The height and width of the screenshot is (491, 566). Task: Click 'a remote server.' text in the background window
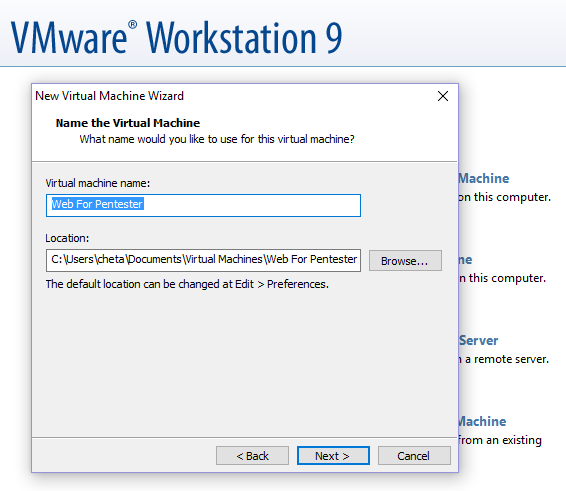506,359
